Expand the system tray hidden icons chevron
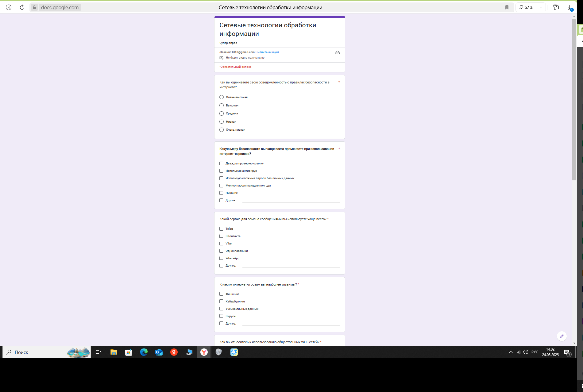Screen dimensions: 583x392 511,352
